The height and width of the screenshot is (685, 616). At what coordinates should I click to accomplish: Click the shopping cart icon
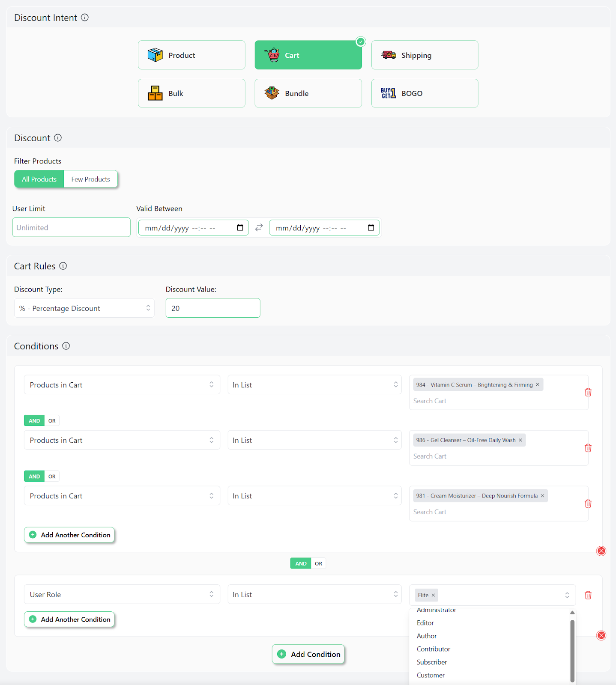click(x=272, y=55)
